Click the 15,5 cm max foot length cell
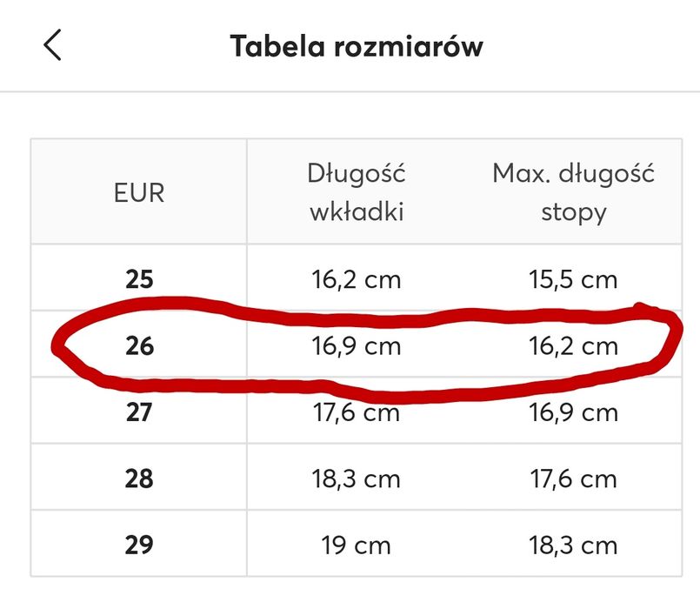This screenshot has width=700, height=609. (573, 279)
